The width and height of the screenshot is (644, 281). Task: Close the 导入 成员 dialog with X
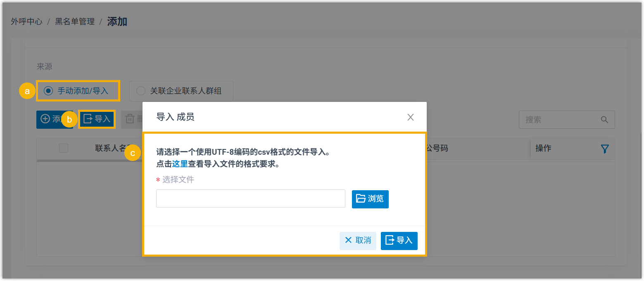coord(410,117)
